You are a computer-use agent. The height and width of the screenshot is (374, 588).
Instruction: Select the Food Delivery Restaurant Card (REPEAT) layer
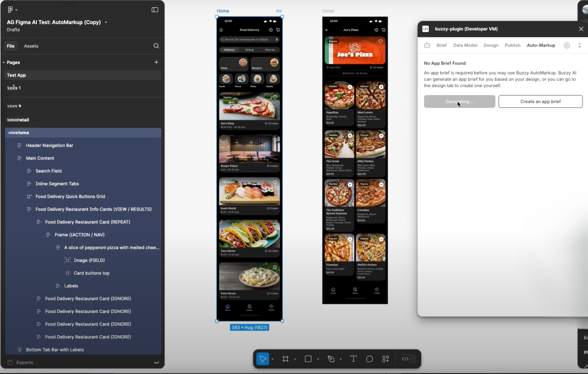point(83,222)
